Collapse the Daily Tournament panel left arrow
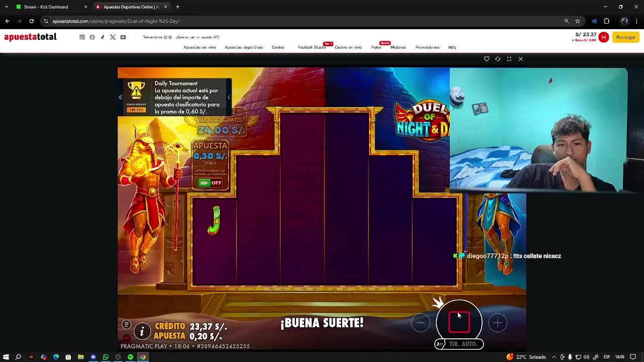The image size is (644, 362). pos(120,97)
